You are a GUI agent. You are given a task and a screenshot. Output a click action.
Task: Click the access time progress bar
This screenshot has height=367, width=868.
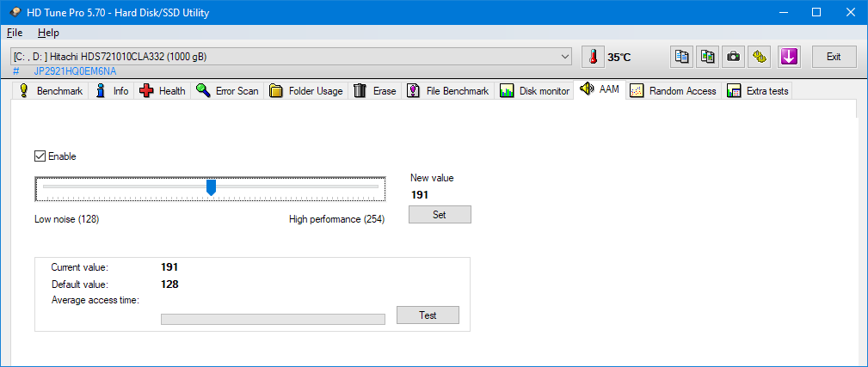tap(273, 319)
